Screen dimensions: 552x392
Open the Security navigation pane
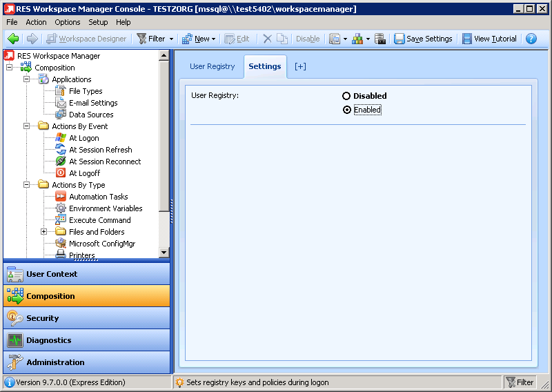[87, 318]
